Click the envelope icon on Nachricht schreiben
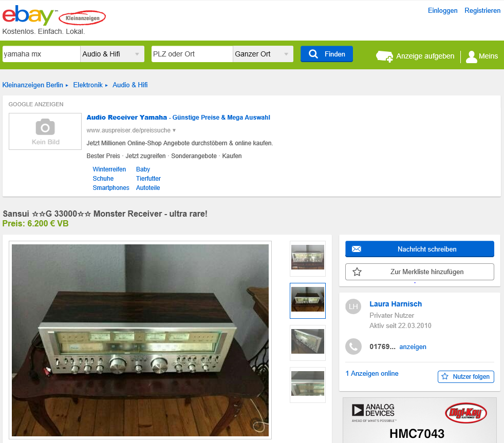The image size is (504, 443). (356, 249)
